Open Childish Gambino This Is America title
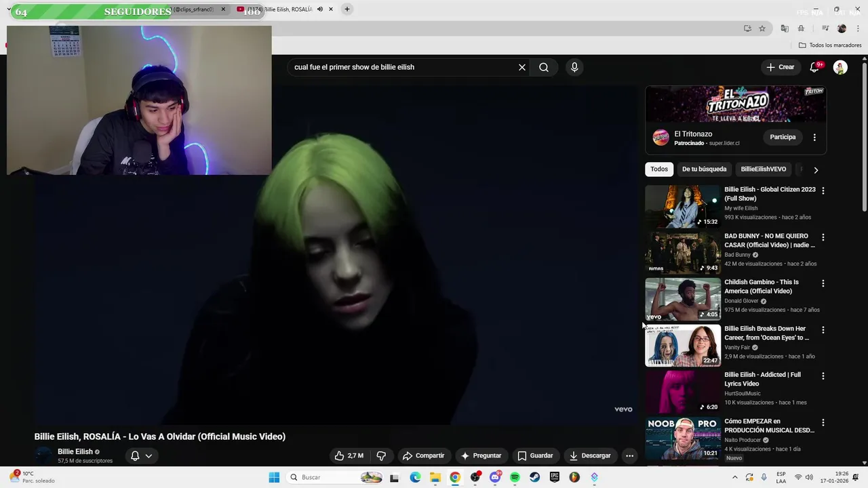The image size is (868, 488). point(762,287)
